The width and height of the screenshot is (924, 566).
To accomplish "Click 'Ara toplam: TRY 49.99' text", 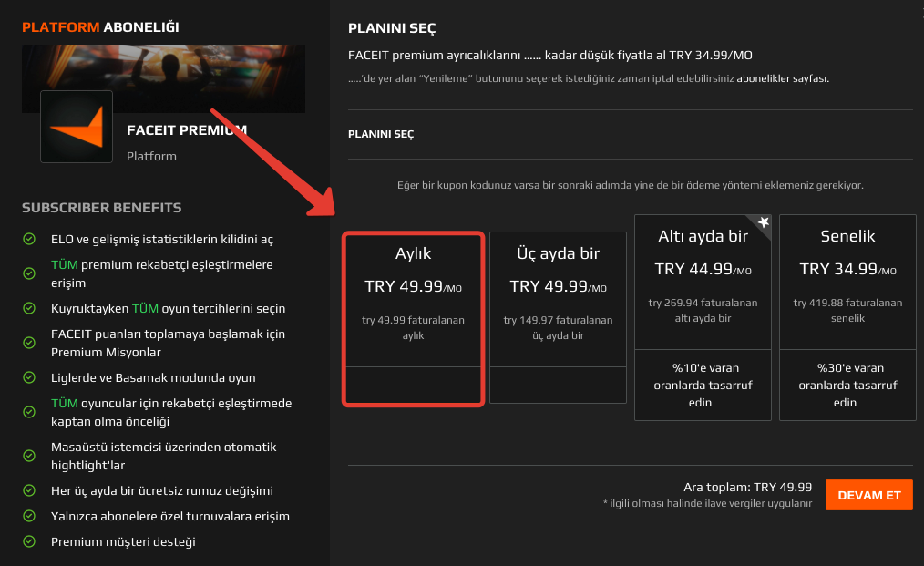I will coord(747,487).
